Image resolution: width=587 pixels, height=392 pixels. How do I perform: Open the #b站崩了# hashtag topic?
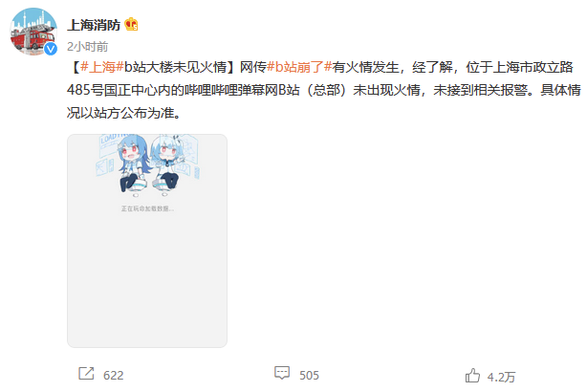pyautogui.click(x=299, y=67)
